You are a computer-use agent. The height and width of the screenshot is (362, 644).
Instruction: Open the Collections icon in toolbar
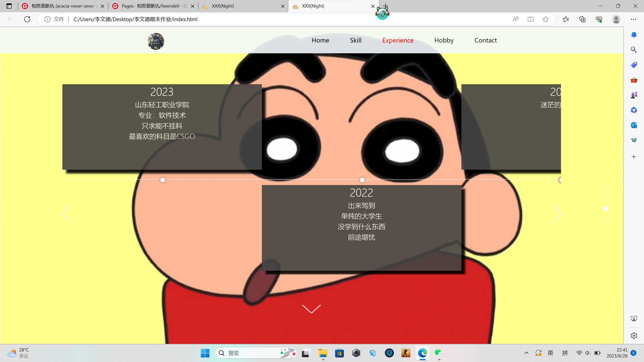582,19
